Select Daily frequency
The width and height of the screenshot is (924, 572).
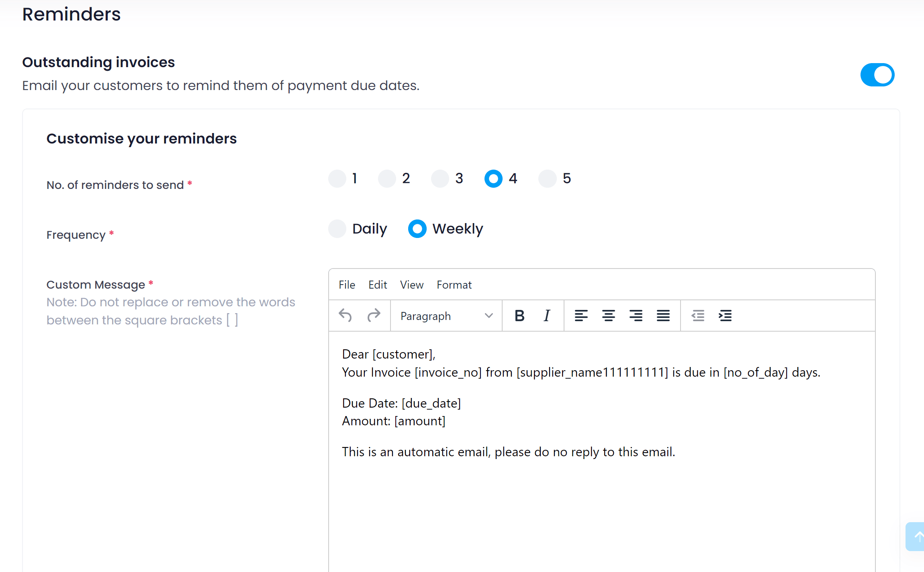coord(337,229)
